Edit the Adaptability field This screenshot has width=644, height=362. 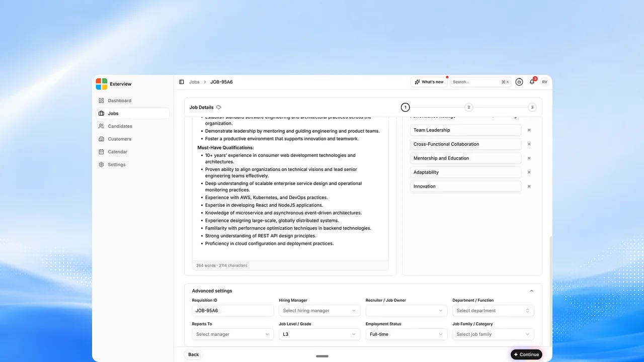coord(465,172)
